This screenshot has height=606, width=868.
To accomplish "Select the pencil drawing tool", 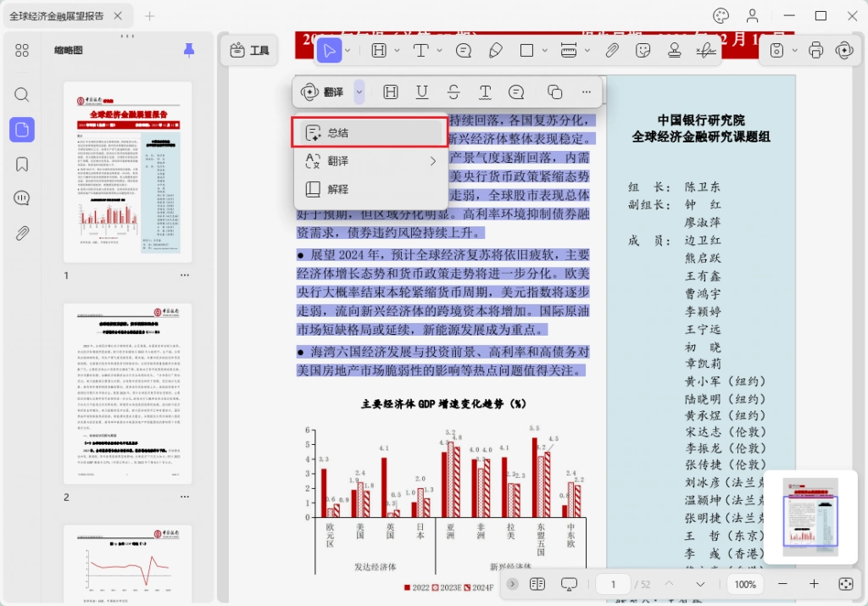I will (495, 51).
